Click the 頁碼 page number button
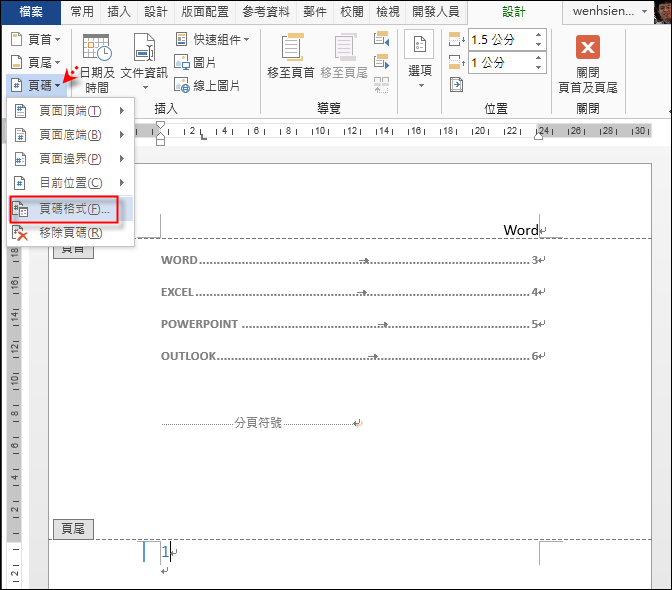This screenshot has width=672, height=590. point(36,85)
